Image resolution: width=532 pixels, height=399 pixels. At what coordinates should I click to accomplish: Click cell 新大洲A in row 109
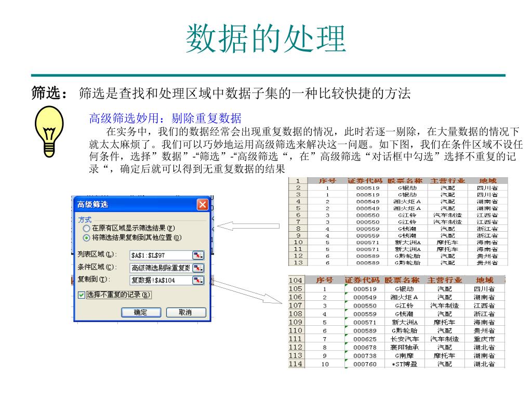click(x=405, y=322)
